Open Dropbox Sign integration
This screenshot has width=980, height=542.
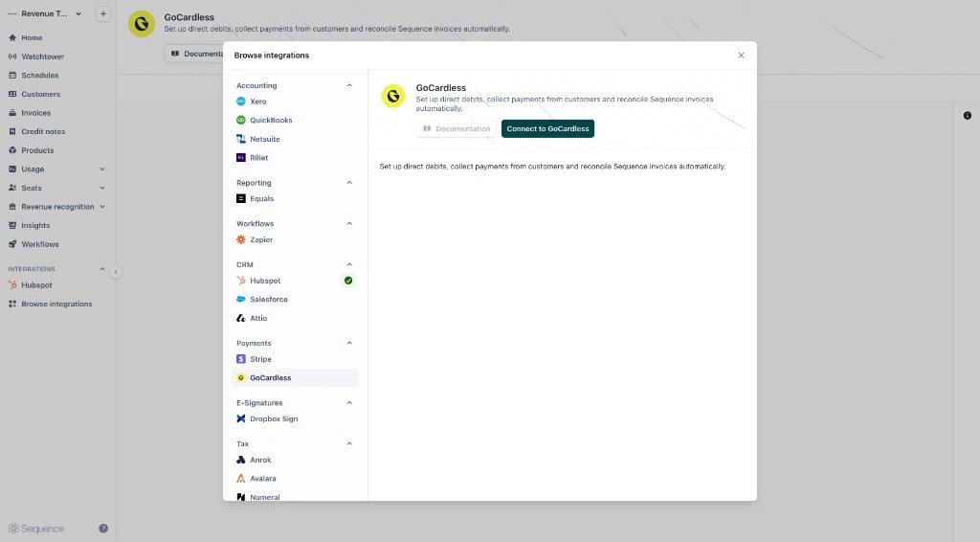click(x=295, y=418)
